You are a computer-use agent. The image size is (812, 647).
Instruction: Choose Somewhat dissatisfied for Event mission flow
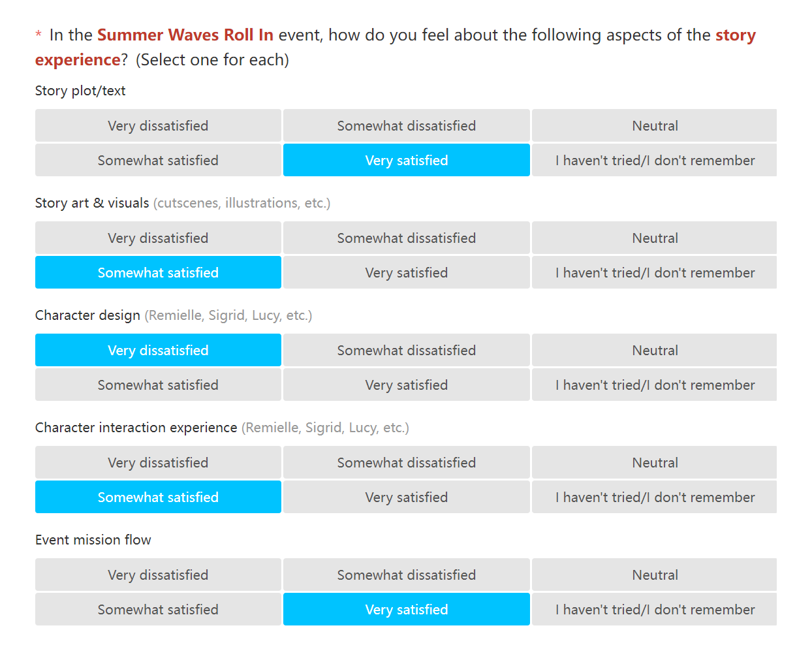point(407,575)
